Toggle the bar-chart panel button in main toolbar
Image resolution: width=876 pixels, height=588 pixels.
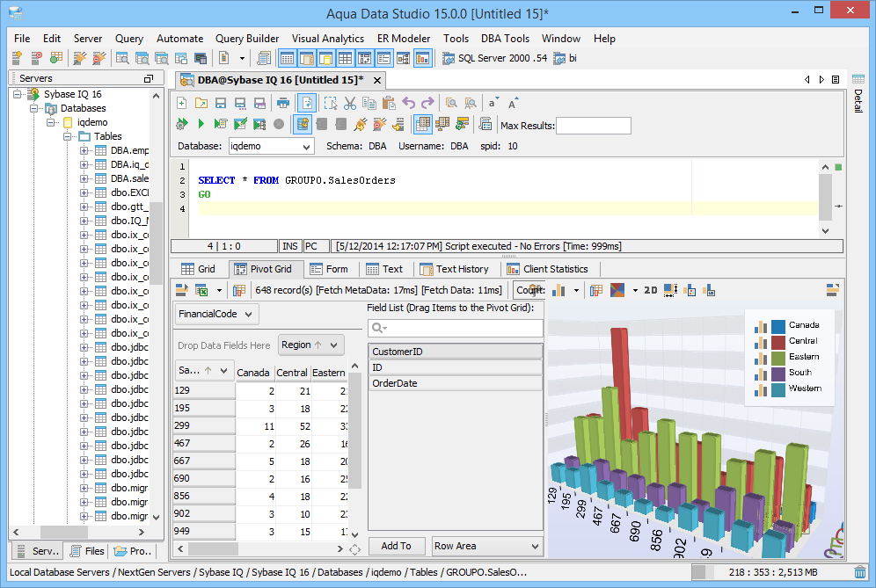tap(422, 57)
